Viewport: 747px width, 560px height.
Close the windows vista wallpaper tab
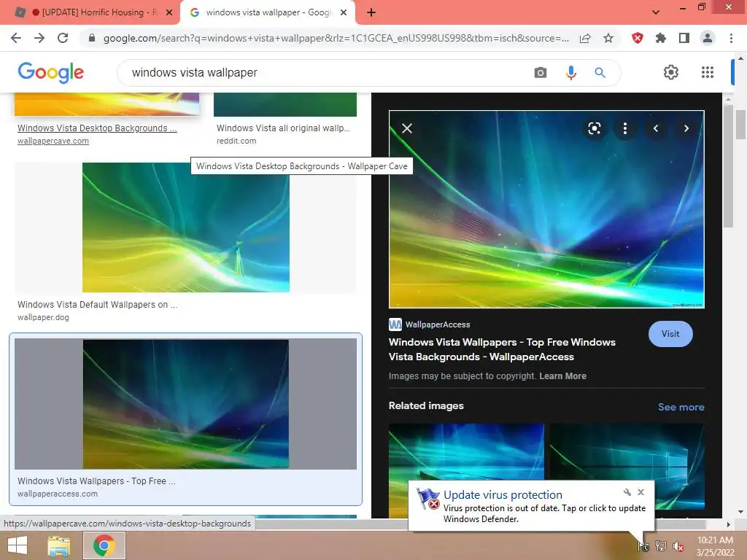[x=344, y=12]
